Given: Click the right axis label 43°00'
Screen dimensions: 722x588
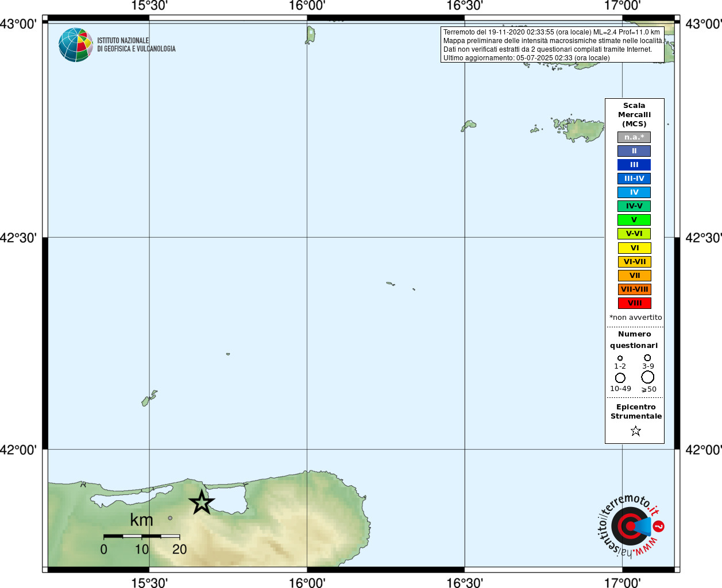Looking at the screenshot, I should (703, 24).
